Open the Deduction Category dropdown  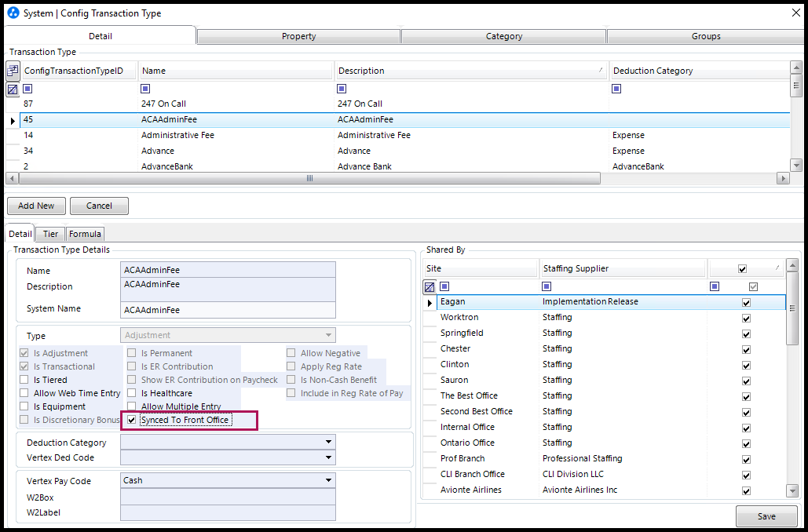(328, 442)
